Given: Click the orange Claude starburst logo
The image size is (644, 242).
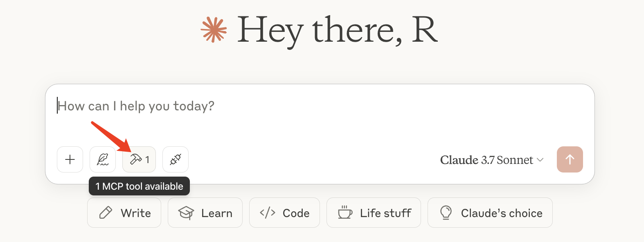Looking at the screenshot, I should click(x=214, y=30).
